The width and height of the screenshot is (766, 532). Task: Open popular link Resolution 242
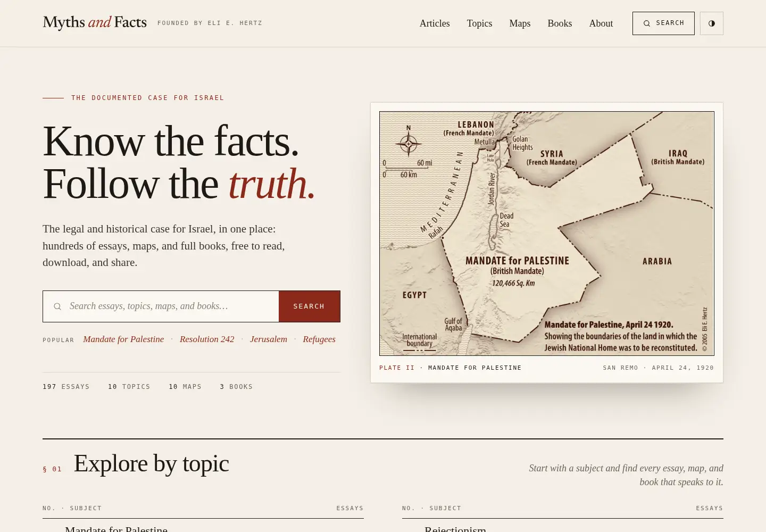[x=207, y=339]
